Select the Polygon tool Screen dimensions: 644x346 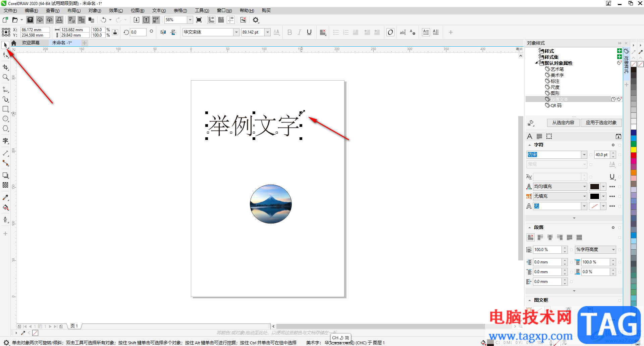click(5, 129)
